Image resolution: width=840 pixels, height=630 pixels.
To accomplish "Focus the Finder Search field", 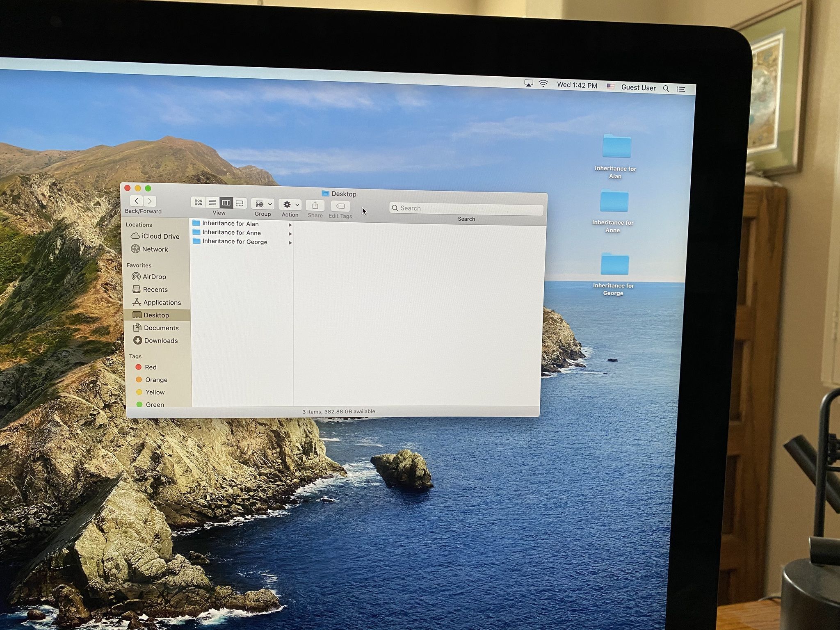I will 466,209.
